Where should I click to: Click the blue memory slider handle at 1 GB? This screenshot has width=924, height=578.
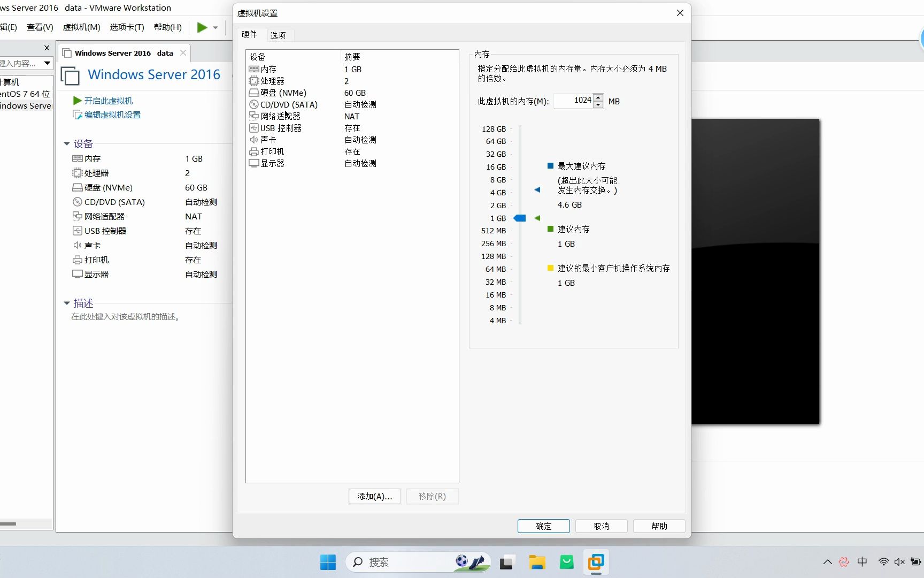[520, 218]
